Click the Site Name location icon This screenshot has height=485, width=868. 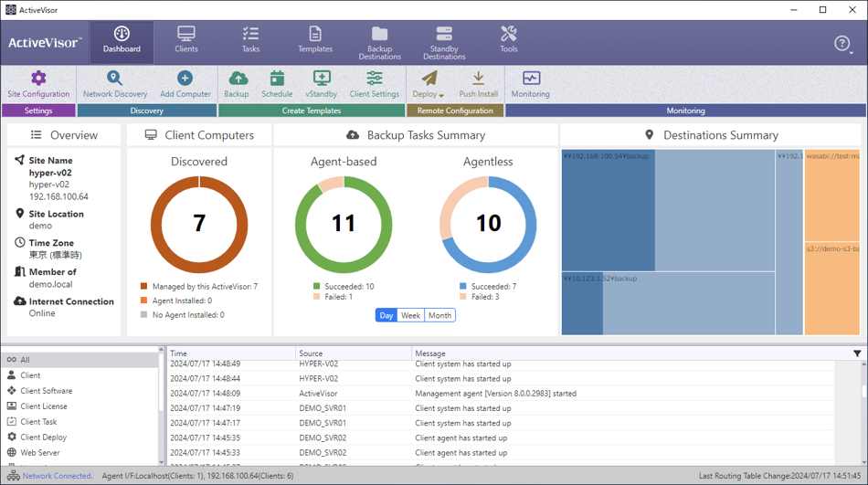tap(19, 160)
